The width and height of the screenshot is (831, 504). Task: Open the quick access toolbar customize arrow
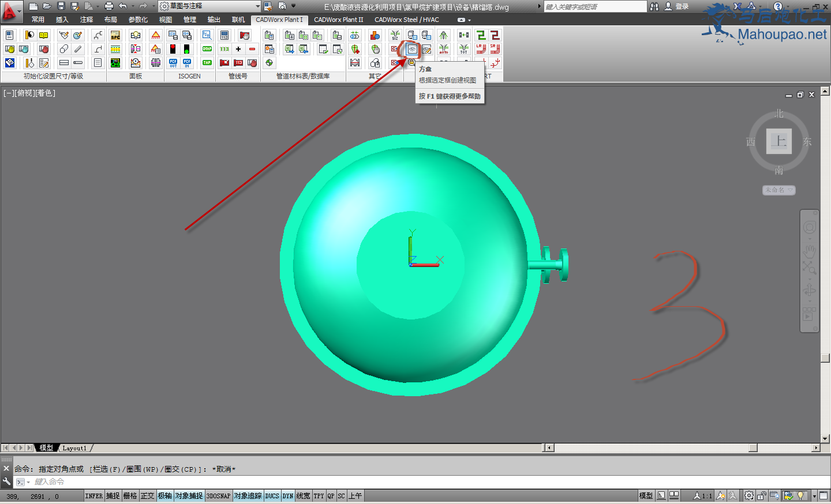pos(294,6)
